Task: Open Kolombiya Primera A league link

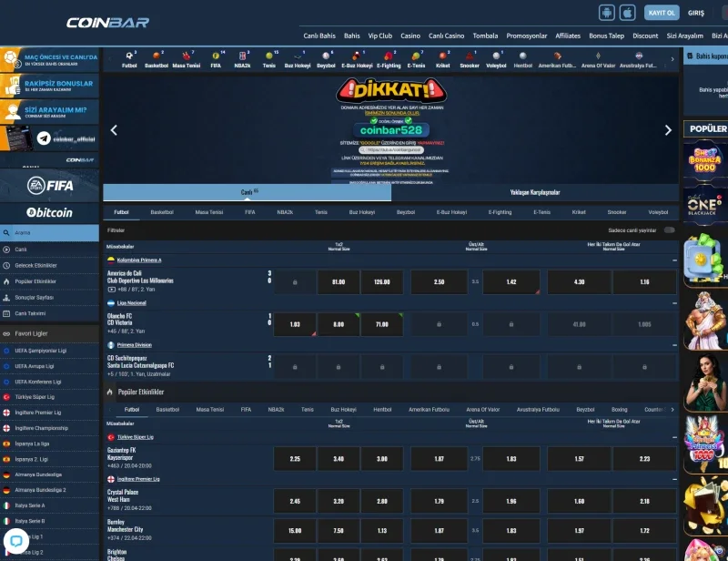Action: [x=139, y=260]
